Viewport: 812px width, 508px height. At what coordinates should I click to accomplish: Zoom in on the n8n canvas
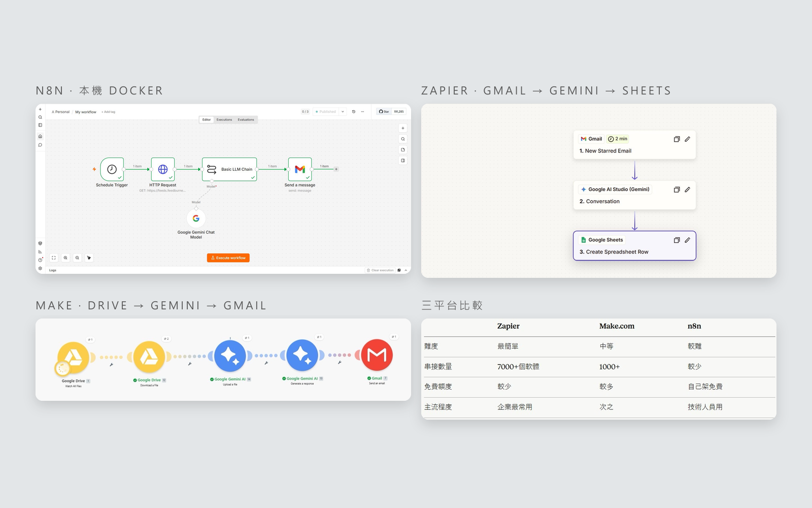tap(65, 258)
